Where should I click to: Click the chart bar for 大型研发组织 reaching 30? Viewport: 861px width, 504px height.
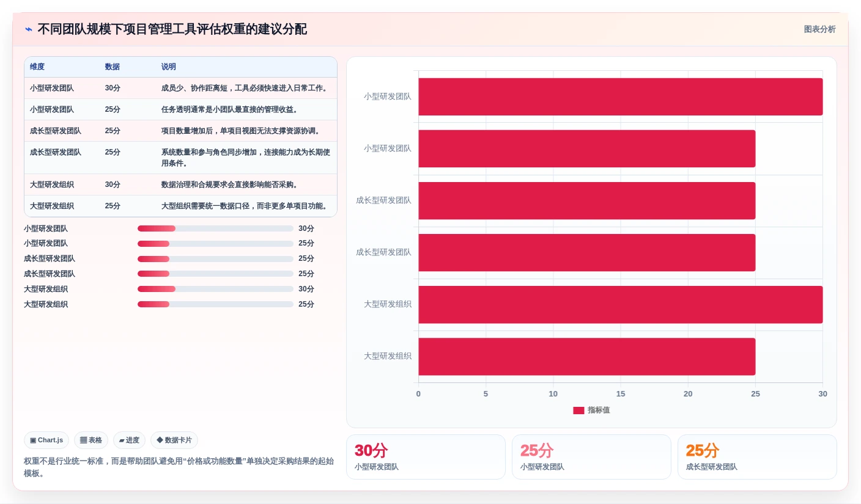(621, 305)
